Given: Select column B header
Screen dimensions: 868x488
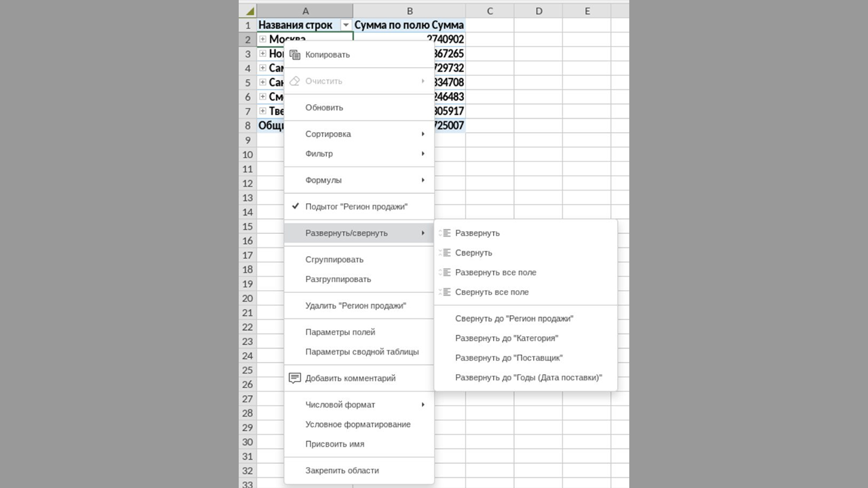Looking at the screenshot, I should pyautogui.click(x=410, y=11).
